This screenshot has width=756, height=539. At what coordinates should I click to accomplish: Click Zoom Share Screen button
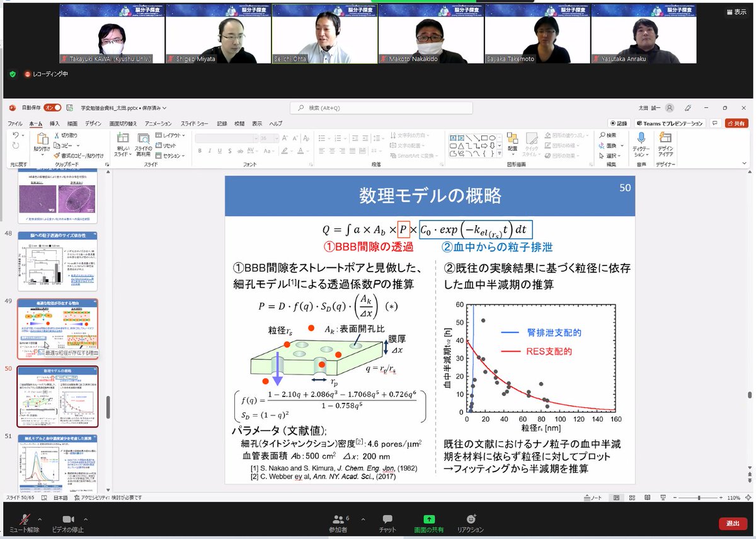click(428, 523)
